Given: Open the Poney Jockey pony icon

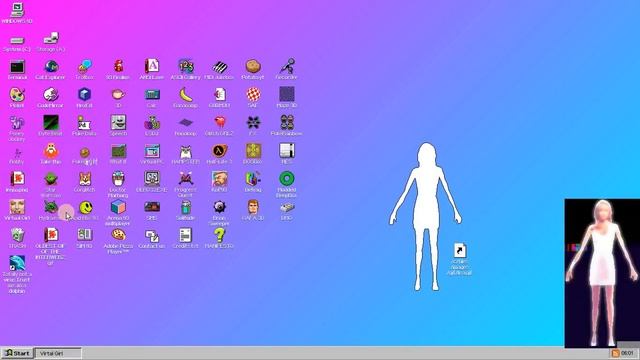Looking at the screenshot, I should (x=17, y=122).
